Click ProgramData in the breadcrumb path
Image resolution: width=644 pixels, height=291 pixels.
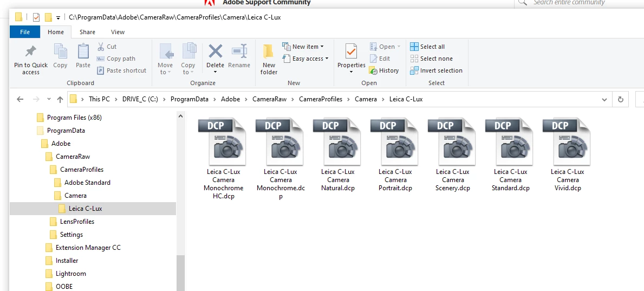click(x=190, y=99)
